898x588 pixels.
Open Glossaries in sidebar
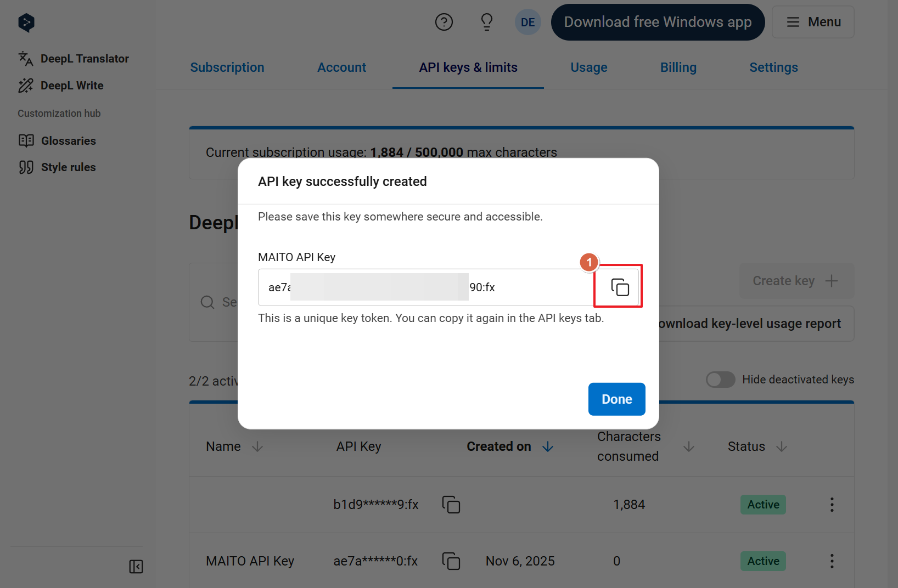pos(57,141)
